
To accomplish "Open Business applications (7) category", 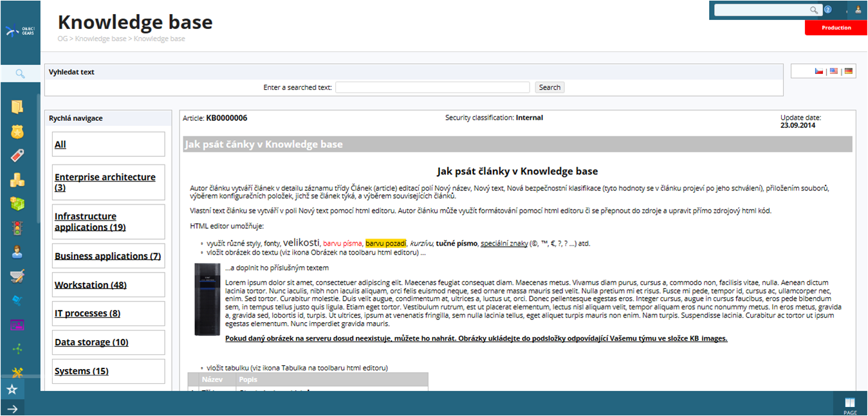I will [108, 256].
